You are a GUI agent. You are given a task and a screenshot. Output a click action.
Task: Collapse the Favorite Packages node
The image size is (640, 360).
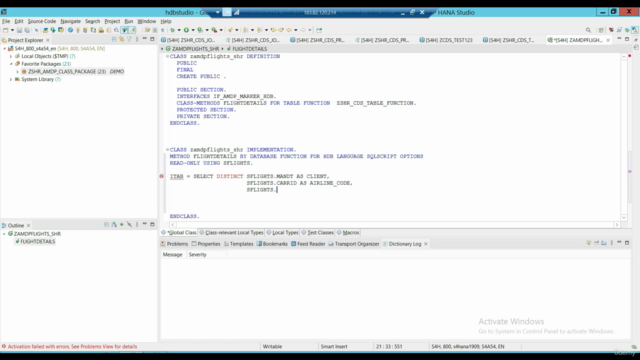(x=11, y=64)
